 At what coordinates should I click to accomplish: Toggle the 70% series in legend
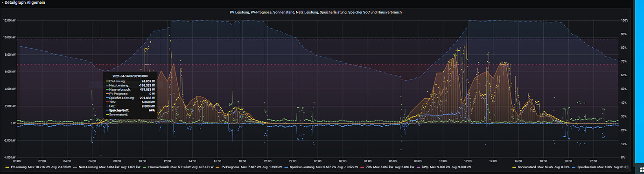pos(369,167)
